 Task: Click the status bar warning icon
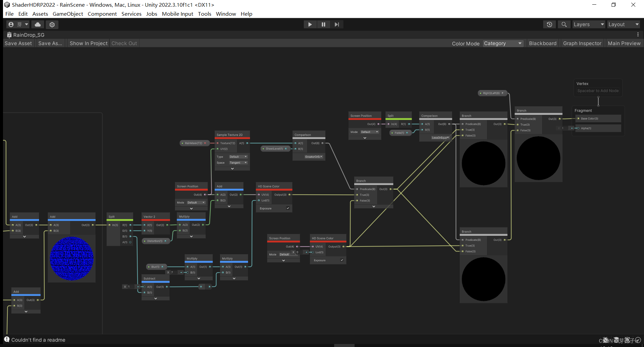click(x=7, y=339)
